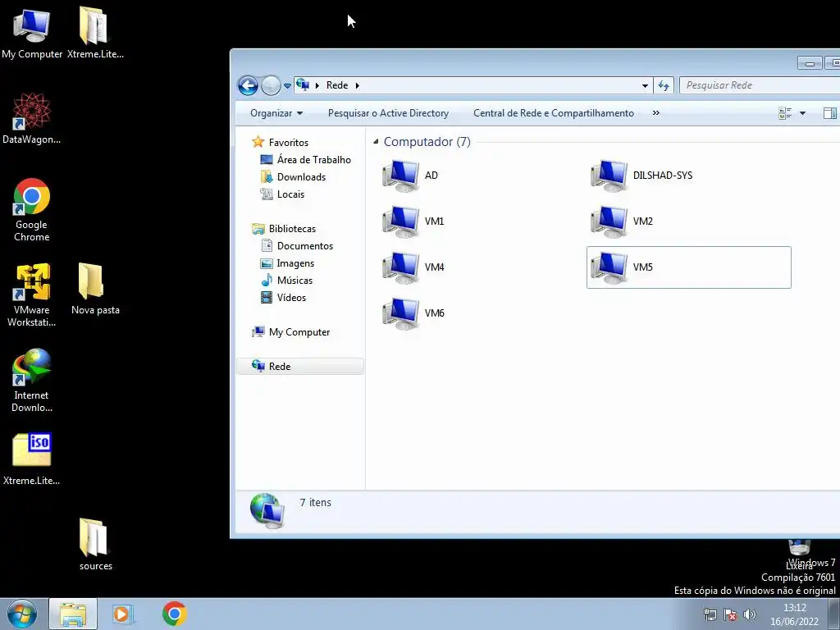This screenshot has height=630, width=840.
Task: Launch Internet Download Manager shortcut
Action: [x=32, y=381]
